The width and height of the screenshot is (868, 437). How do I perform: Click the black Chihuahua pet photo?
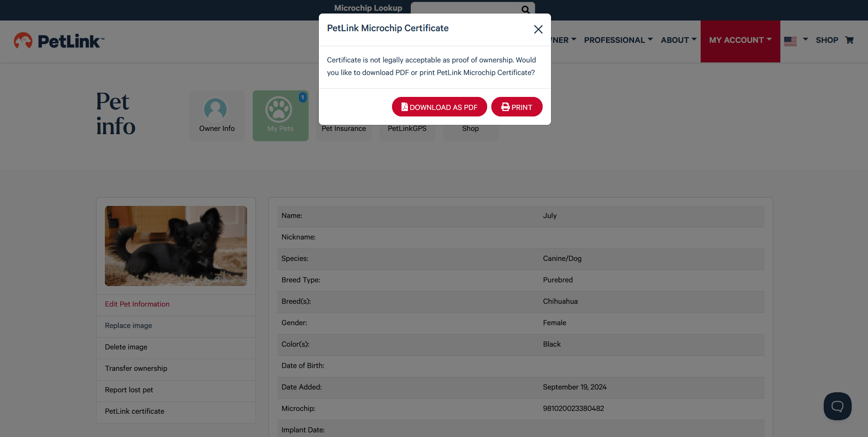pos(176,246)
